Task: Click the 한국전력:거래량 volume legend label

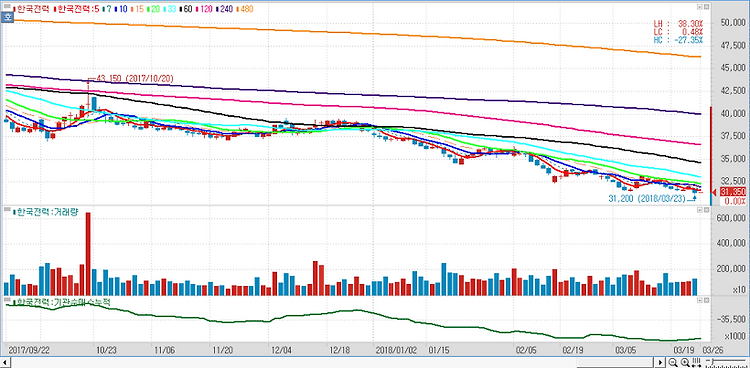Action: pos(45,212)
